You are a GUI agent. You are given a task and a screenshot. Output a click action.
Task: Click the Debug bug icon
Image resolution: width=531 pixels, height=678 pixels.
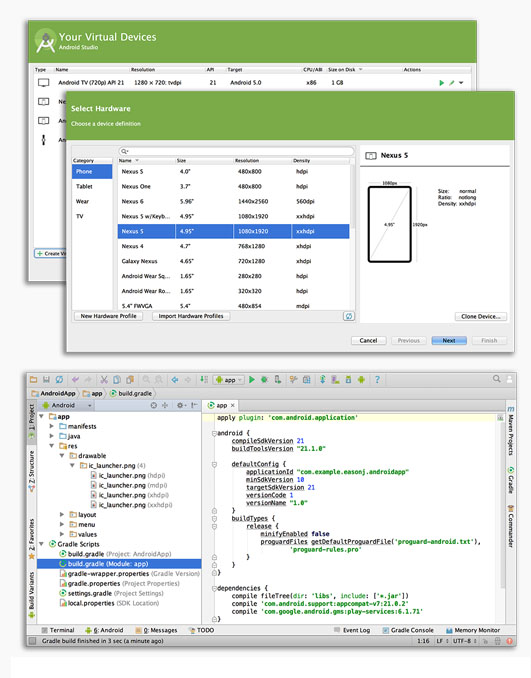point(264,380)
